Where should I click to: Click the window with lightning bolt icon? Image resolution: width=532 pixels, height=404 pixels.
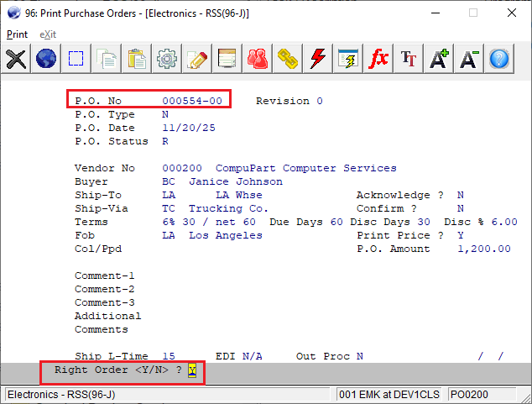click(348, 59)
